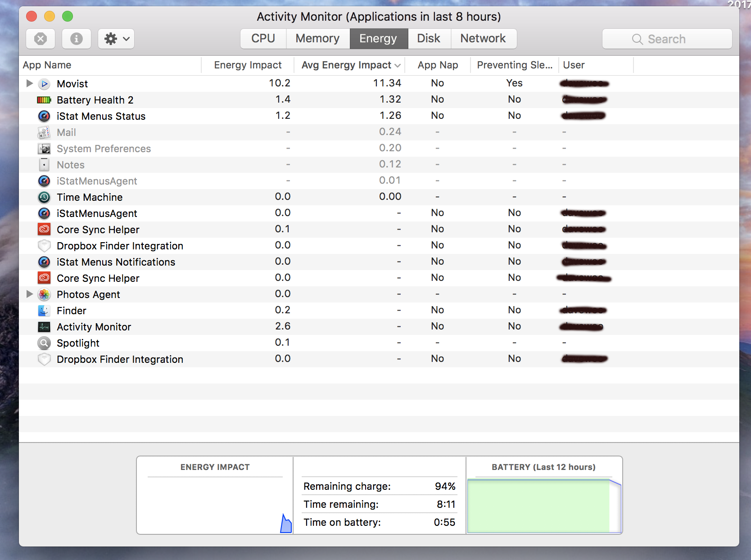Screen dimensions: 751x560
Task: Expand the Movist disclosure triangle
Action: pos(30,83)
